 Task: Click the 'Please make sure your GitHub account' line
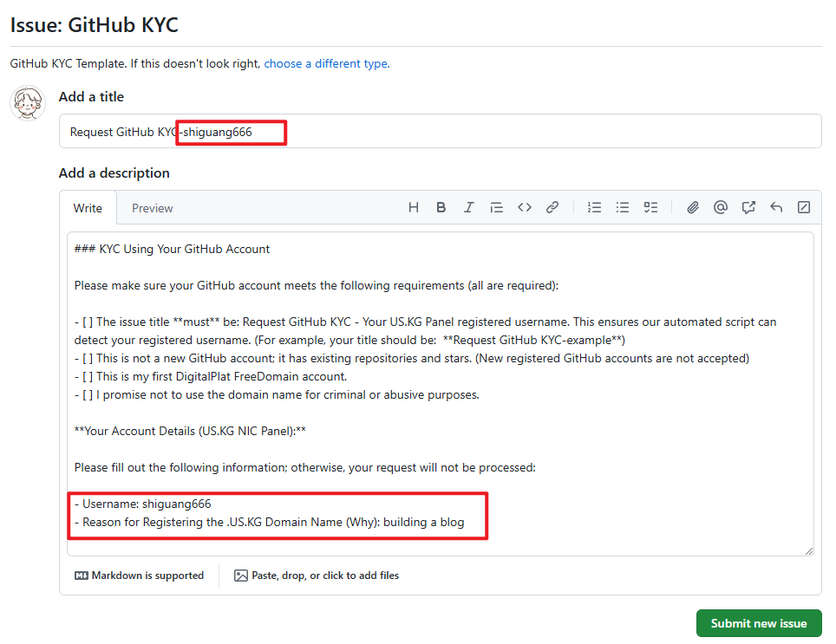click(x=317, y=285)
